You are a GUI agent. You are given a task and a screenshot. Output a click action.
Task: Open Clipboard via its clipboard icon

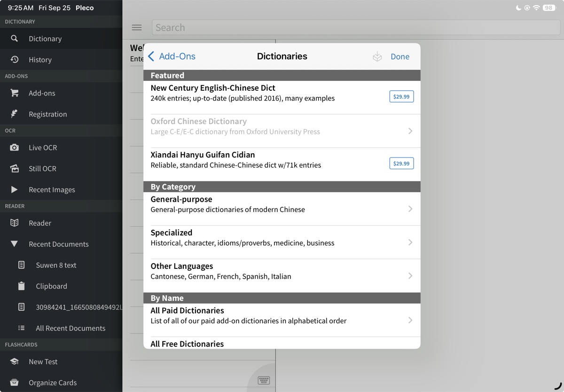click(x=22, y=286)
